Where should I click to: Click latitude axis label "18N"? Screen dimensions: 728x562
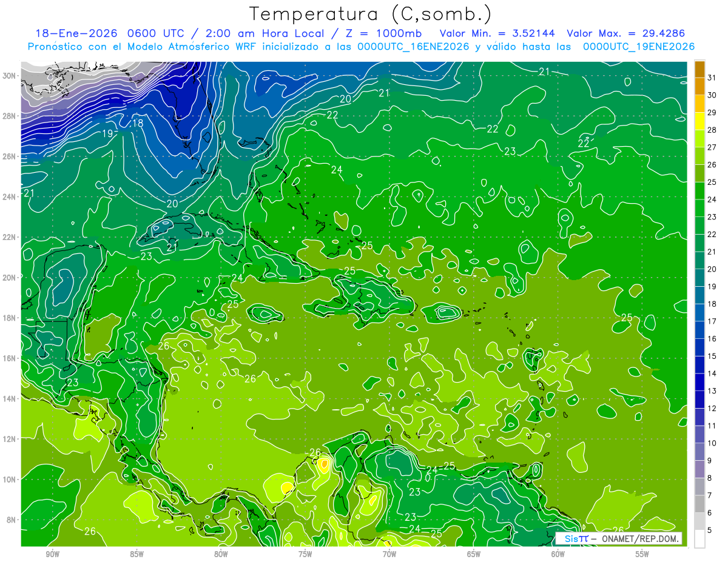pos(10,318)
